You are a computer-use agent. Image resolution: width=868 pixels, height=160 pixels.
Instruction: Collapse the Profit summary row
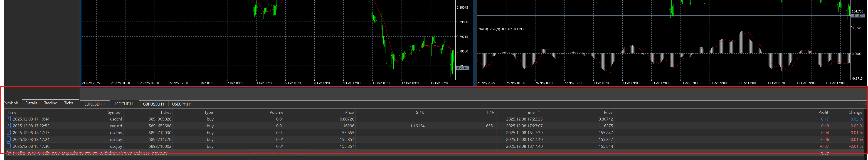[9, 153]
